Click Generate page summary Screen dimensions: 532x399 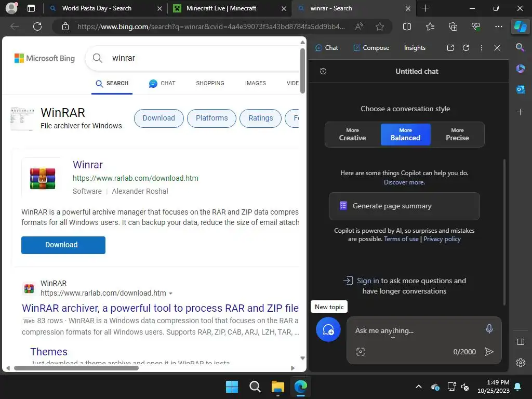404,206
